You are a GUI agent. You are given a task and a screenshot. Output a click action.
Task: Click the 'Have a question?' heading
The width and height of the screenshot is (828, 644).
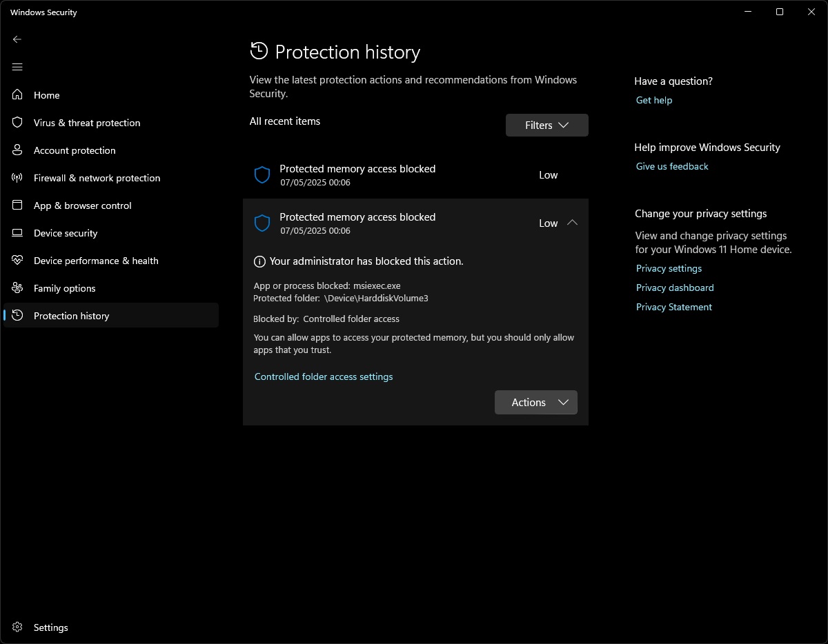click(x=673, y=81)
